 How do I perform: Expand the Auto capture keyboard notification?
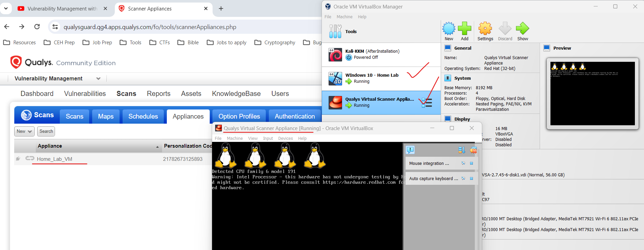coord(434,179)
